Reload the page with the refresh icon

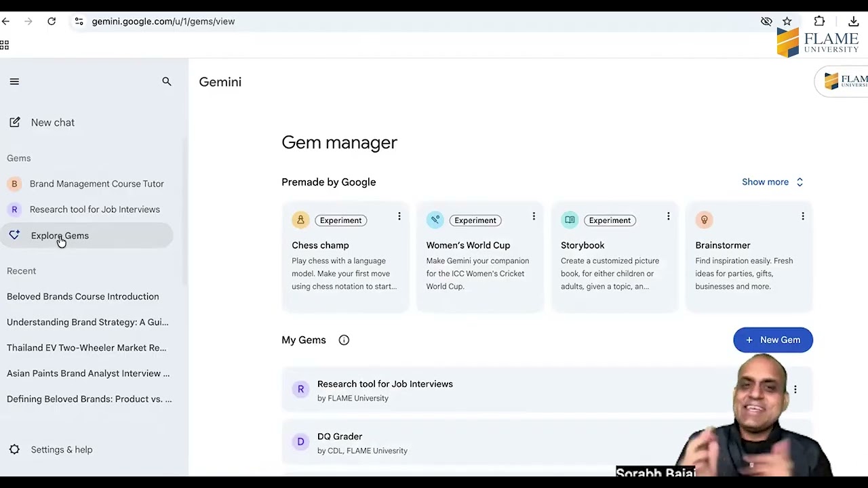pos(52,22)
